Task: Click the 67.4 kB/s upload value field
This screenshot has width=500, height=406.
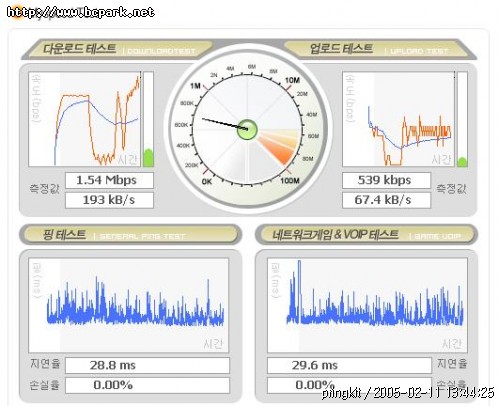Action: click(x=387, y=200)
